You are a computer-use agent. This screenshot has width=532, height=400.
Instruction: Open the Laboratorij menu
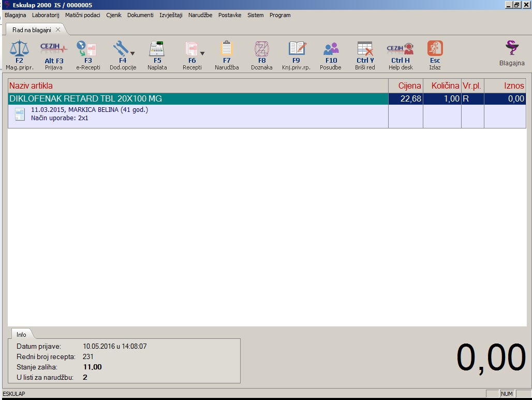(x=46, y=15)
